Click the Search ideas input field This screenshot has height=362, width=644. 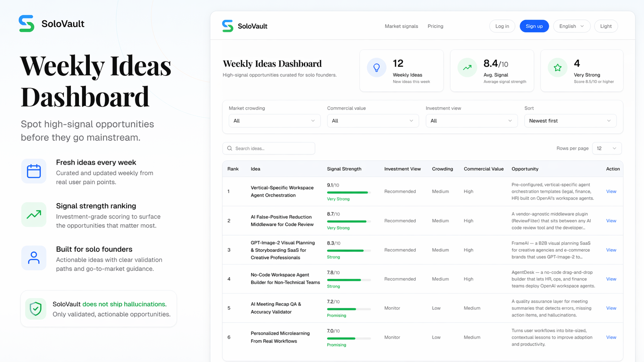(269, 148)
